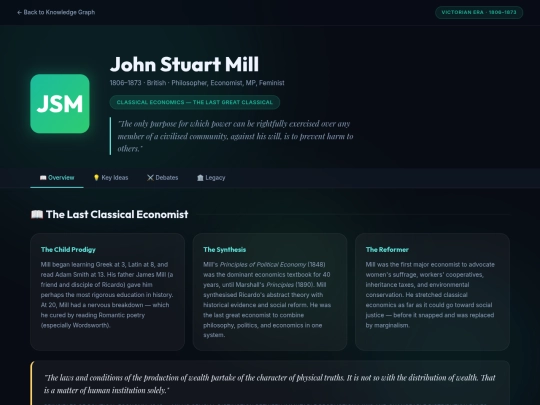Select The Last Classical Economist heading

[117, 214]
